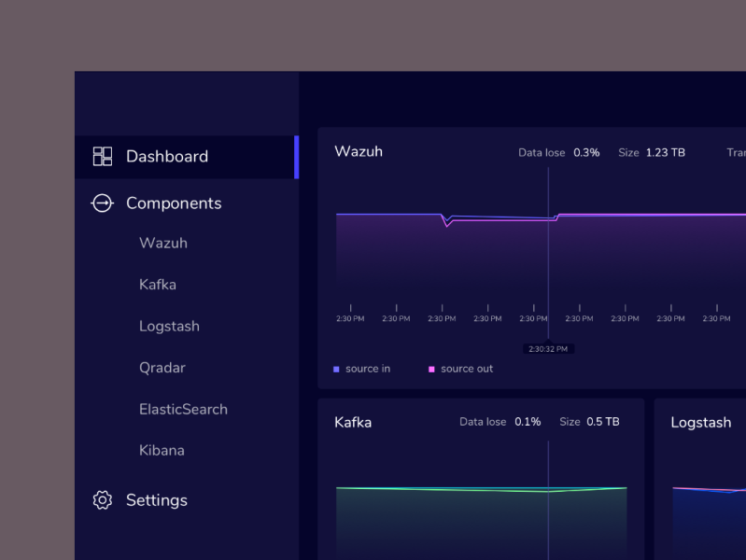Click the 2:30:32 PM timeline marker

(x=548, y=349)
